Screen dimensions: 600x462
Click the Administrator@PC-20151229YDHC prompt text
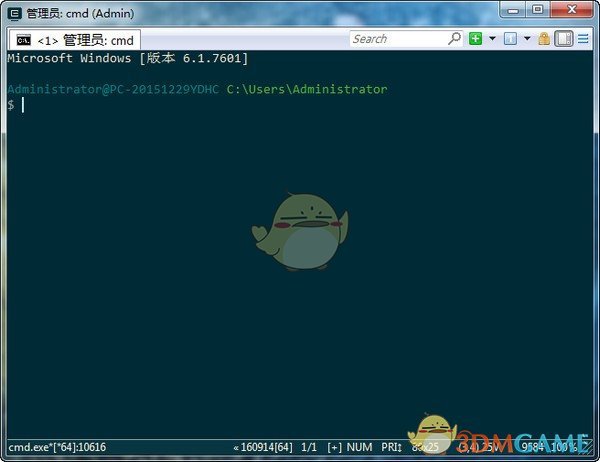click(x=113, y=89)
